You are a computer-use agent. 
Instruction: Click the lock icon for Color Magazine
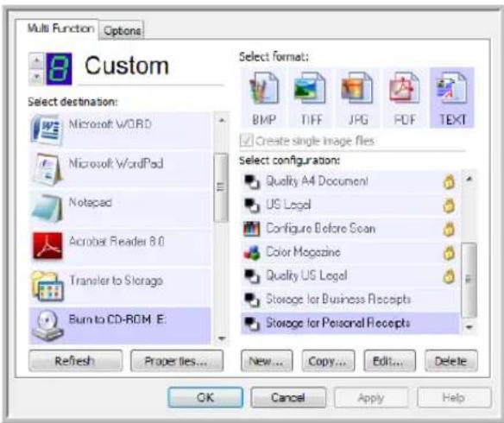(449, 253)
